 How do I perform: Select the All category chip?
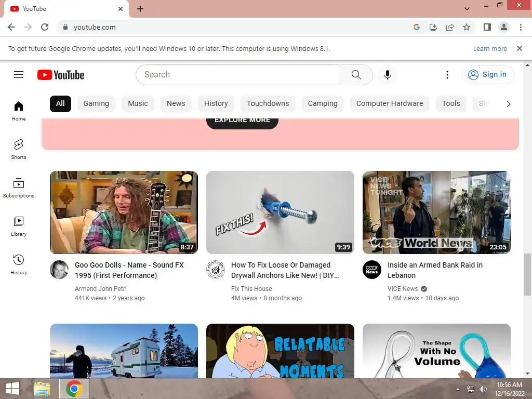tap(60, 103)
